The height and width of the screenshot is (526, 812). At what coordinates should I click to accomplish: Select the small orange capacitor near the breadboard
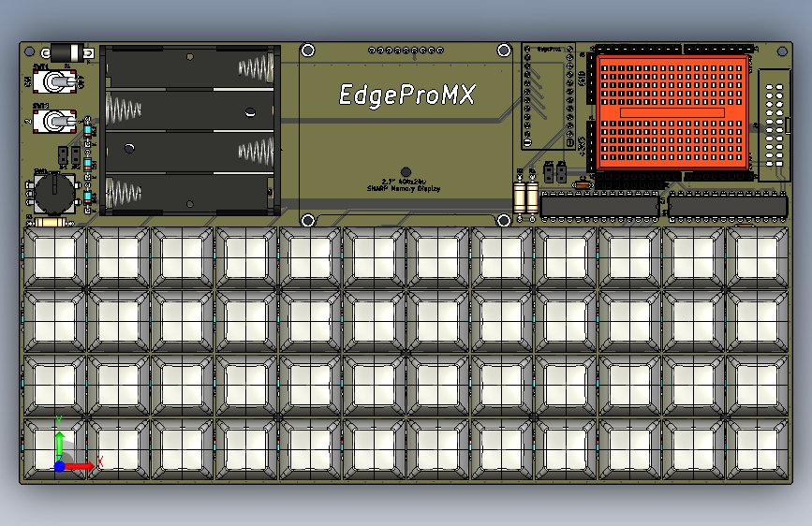click(x=582, y=184)
